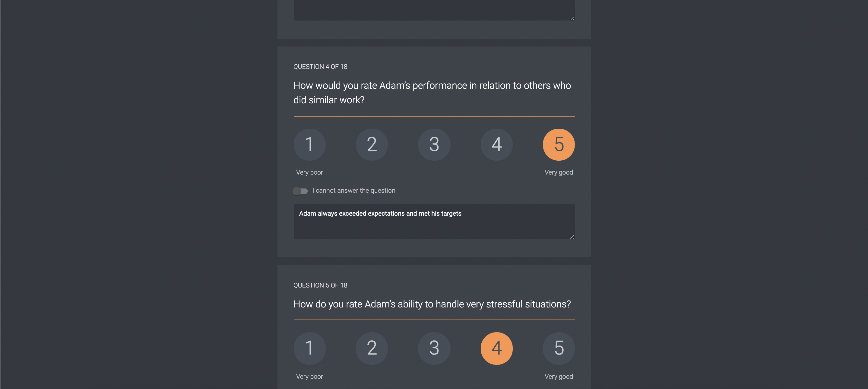Click the 'I cannot answer the question' label
868x389 pixels.
click(x=353, y=191)
